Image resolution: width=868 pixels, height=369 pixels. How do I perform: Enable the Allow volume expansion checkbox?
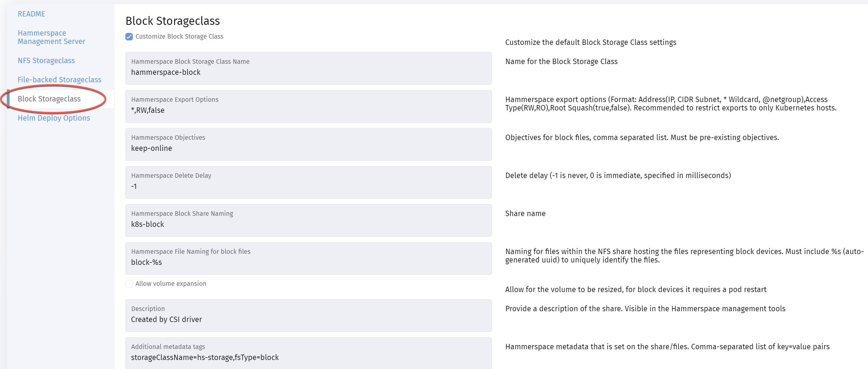(x=129, y=284)
